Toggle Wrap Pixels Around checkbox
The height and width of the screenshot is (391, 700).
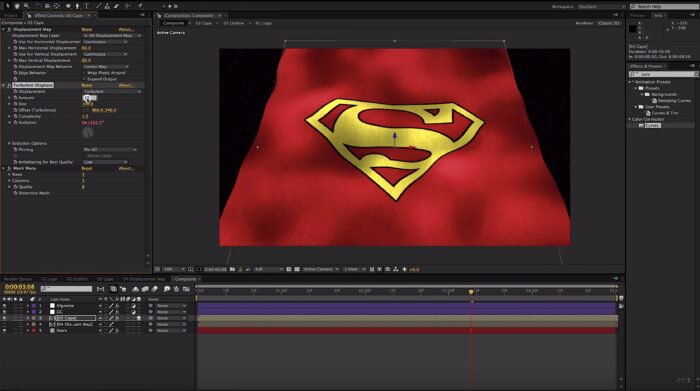pos(84,72)
